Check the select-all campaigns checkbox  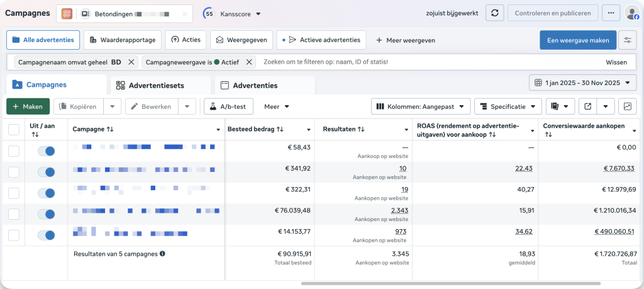pyautogui.click(x=14, y=130)
